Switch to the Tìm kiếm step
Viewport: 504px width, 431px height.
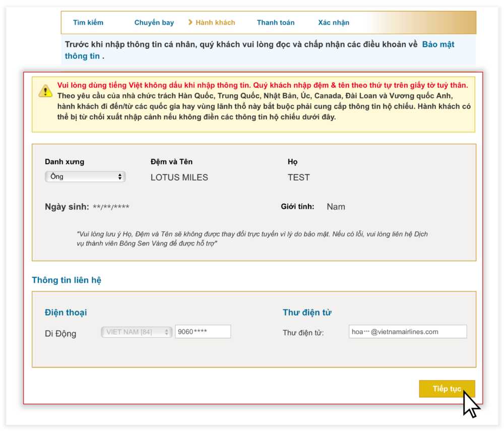pyautogui.click(x=88, y=22)
